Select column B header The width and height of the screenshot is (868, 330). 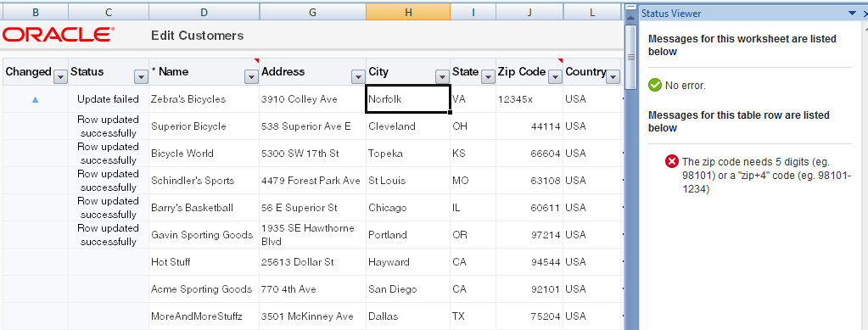click(36, 12)
